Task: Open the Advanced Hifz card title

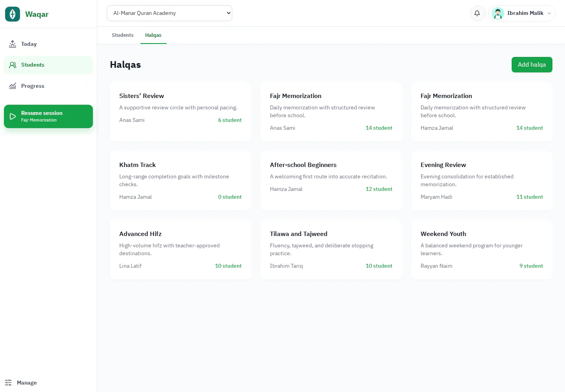Action: (x=140, y=234)
